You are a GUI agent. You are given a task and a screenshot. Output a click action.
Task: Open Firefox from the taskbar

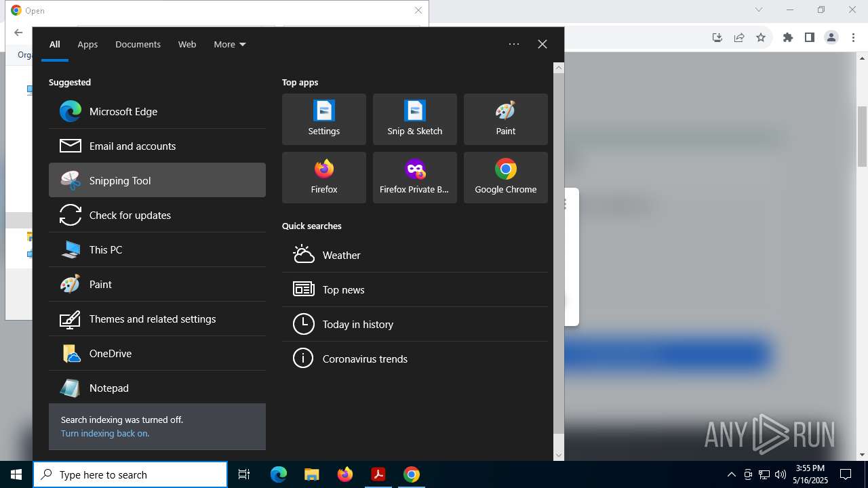pos(344,474)
